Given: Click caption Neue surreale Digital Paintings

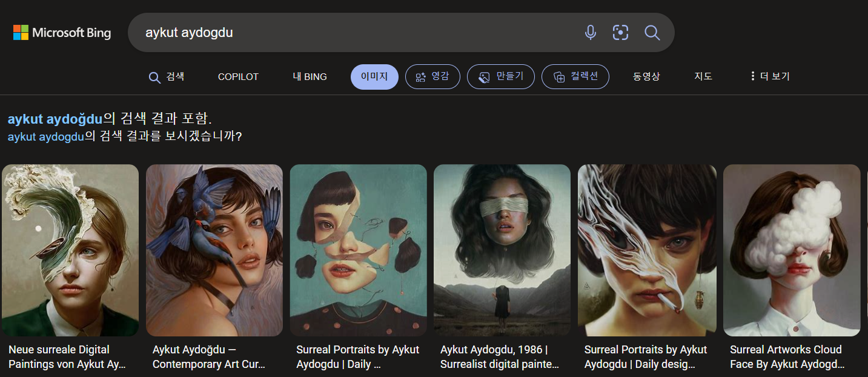Looking at the screenshot, I should tap(67, 357).
